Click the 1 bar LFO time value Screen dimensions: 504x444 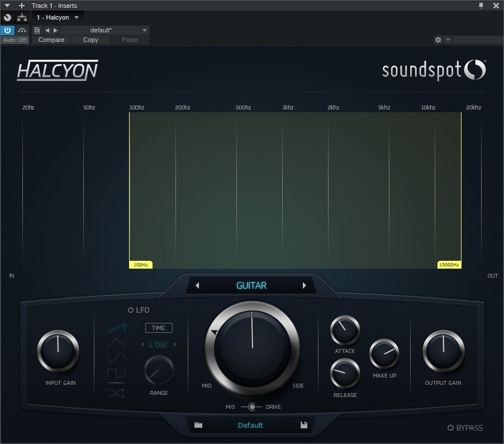point(159,345)
